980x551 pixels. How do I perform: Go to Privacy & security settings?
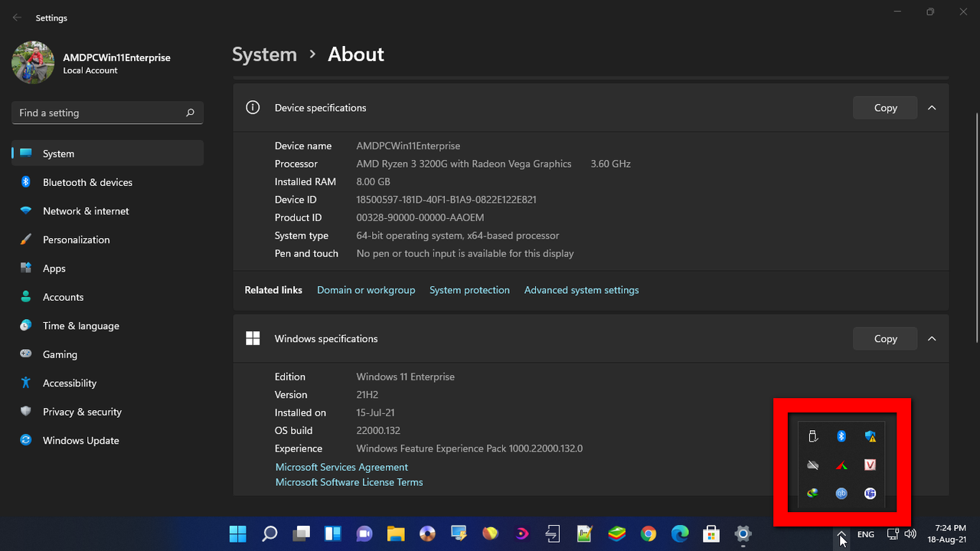click(x=108, y=412)
